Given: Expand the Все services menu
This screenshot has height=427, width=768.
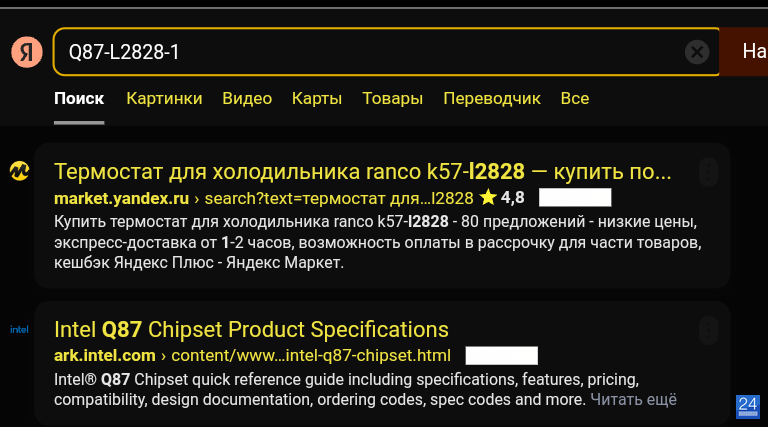Looking at the screenshot, I should coord(575,98).
